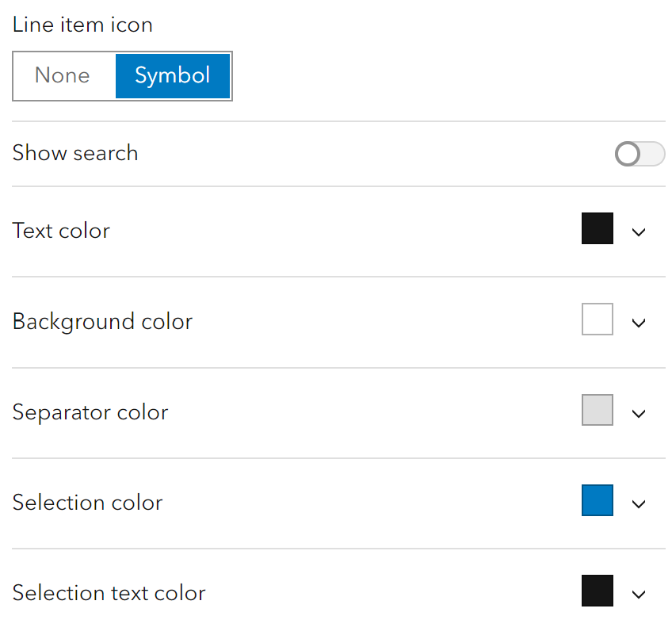Expand the Selection text color chevron
Viewport: 672px width, 639px height.
click(639, 594)
